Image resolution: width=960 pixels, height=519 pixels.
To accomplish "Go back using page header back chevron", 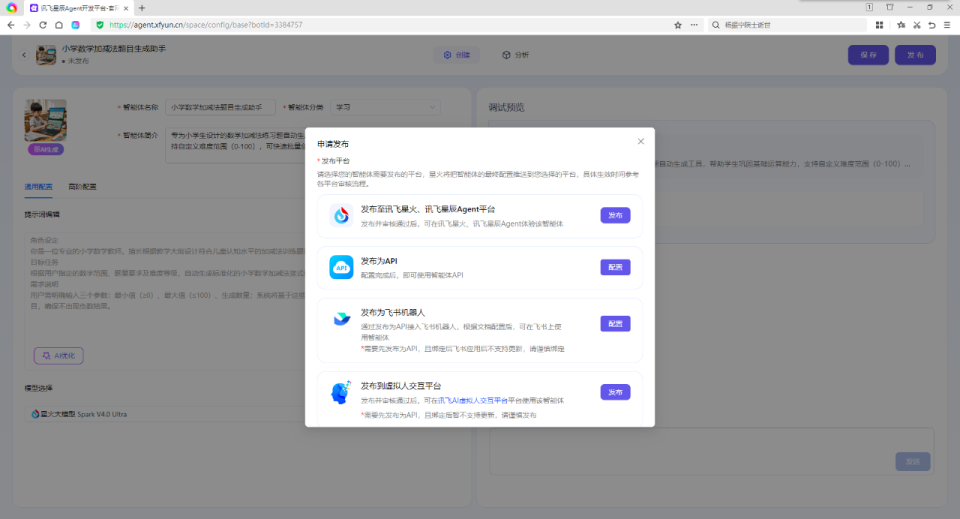I will coord(24,55).
